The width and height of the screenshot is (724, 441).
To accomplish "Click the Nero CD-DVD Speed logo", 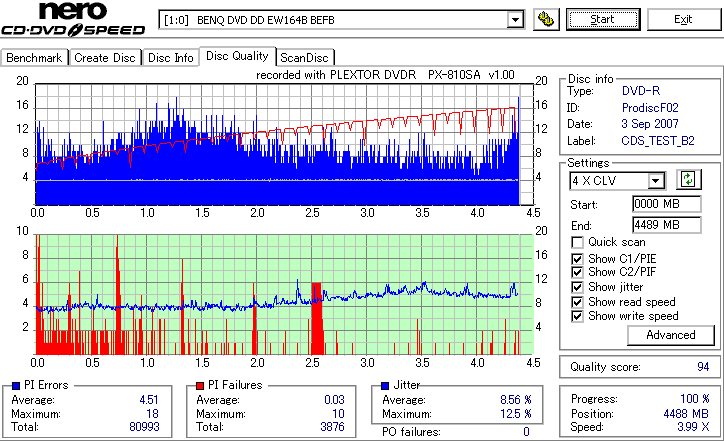I will point(73,19).
